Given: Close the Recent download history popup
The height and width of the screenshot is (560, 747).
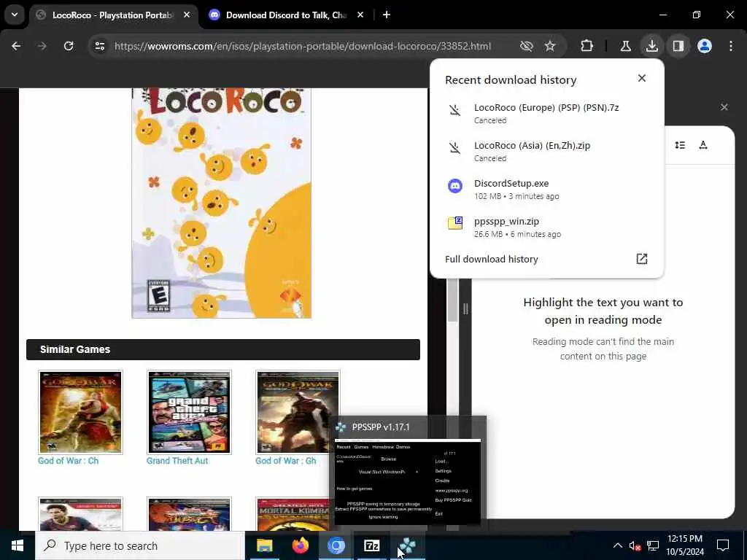Looking at the screenshot, I should [642, 78].
